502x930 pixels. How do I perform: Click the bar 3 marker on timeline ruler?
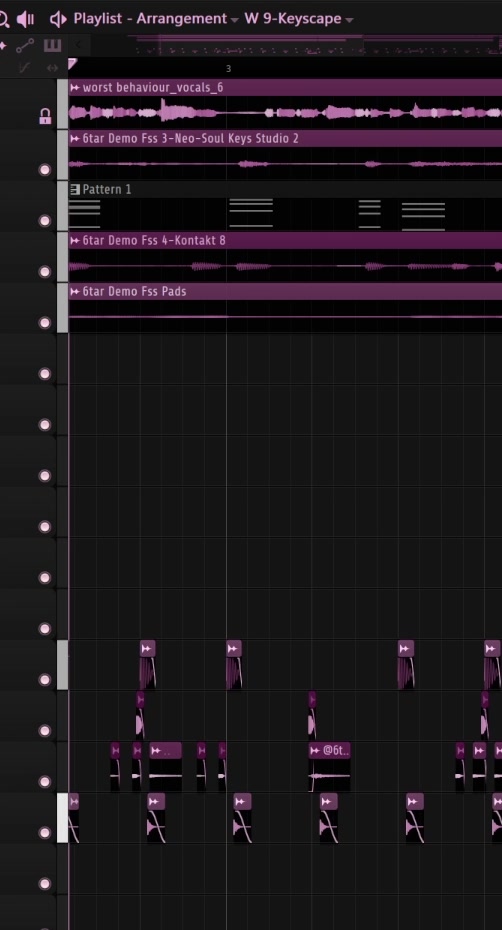(228, 68)
